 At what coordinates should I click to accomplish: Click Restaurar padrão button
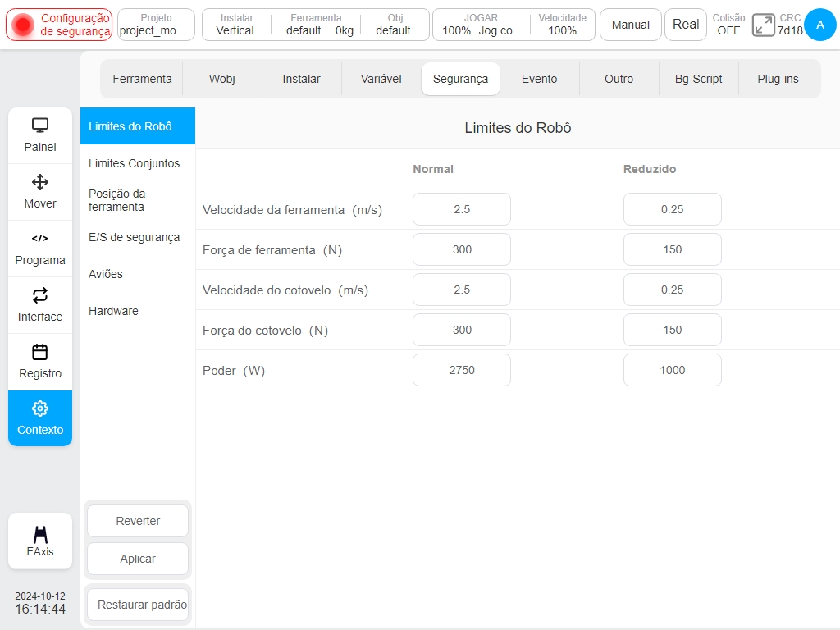[138, 605]
